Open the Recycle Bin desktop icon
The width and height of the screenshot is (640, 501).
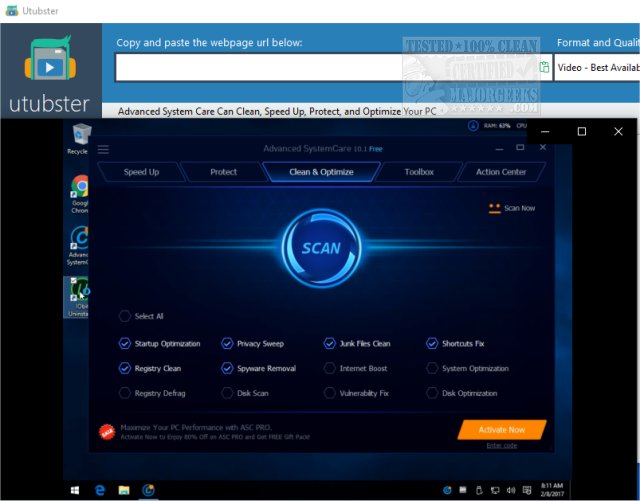click(x=80, y=139)
